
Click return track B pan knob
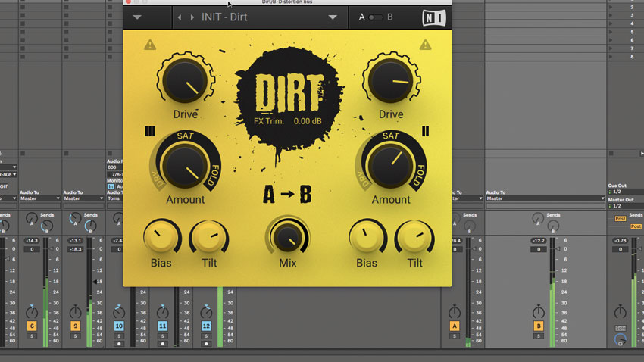[x=539, y=313]
